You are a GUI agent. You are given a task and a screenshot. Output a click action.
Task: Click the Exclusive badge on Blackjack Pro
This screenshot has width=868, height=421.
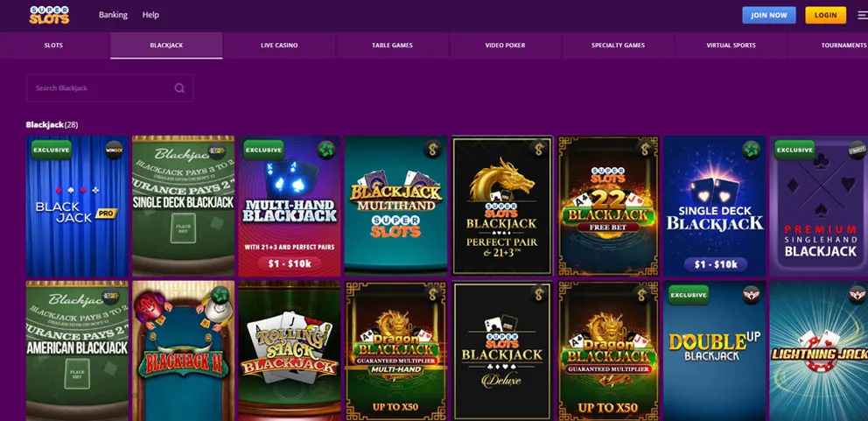coord(52,151)
